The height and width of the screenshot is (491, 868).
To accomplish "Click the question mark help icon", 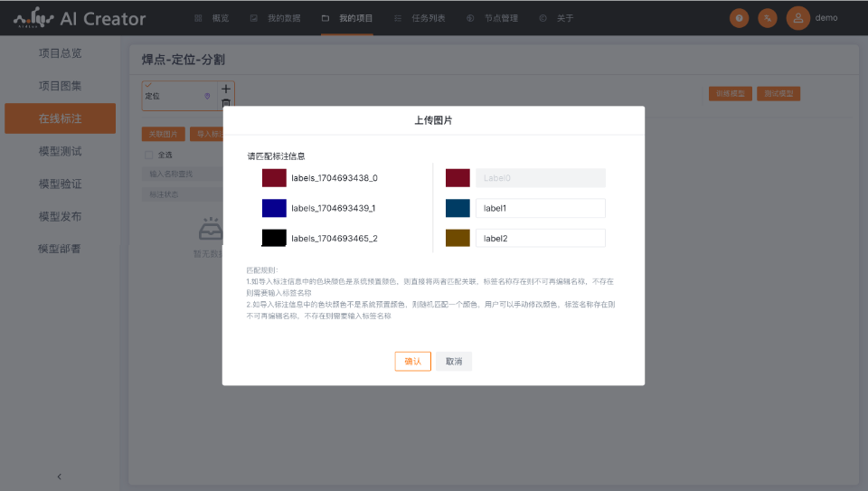I will (740, 18).
